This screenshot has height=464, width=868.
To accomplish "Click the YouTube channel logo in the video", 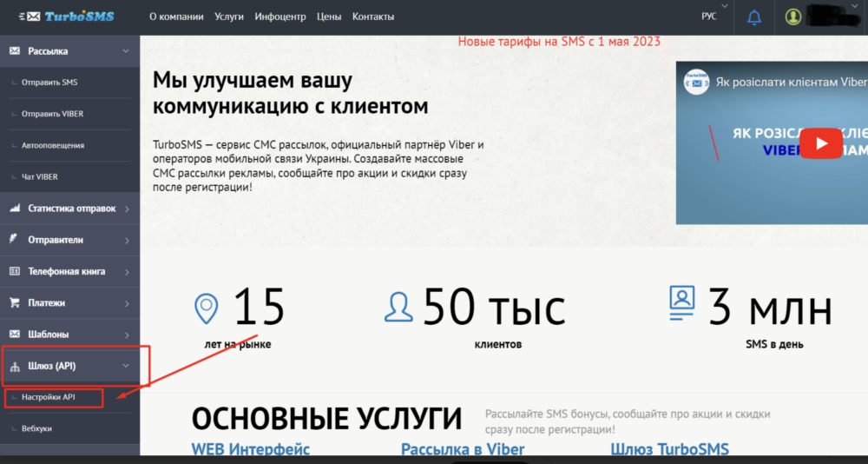I will click(696, 82).
